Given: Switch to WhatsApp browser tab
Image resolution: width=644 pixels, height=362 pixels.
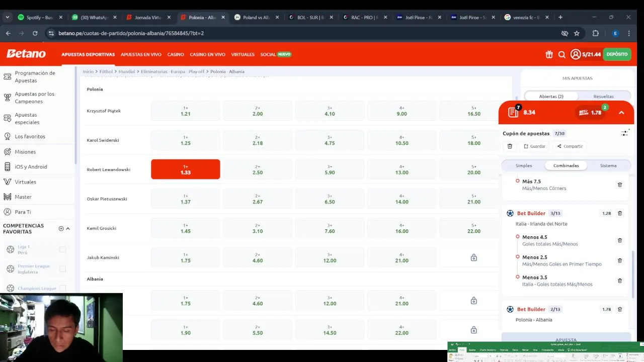Looking at the screenshot, I should click(94, 17).
